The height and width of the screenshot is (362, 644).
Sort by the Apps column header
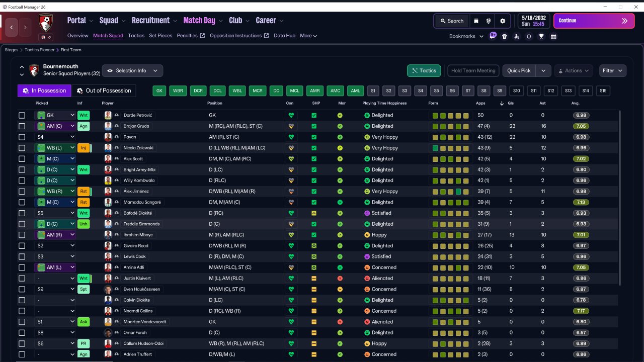(x=480, y=103)
